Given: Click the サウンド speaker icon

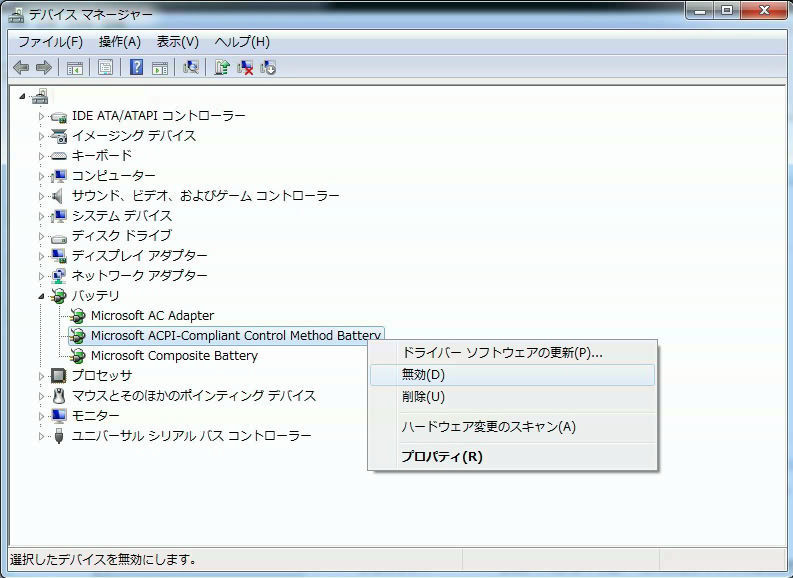Looking at the screenshot, I should tap(58, 196).
